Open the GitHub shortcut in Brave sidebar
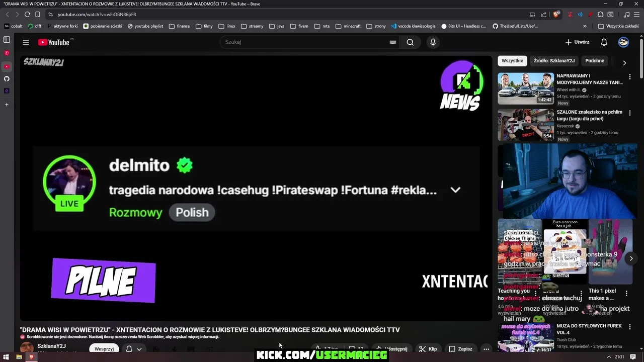644x362 pixels. coord(7,79)
